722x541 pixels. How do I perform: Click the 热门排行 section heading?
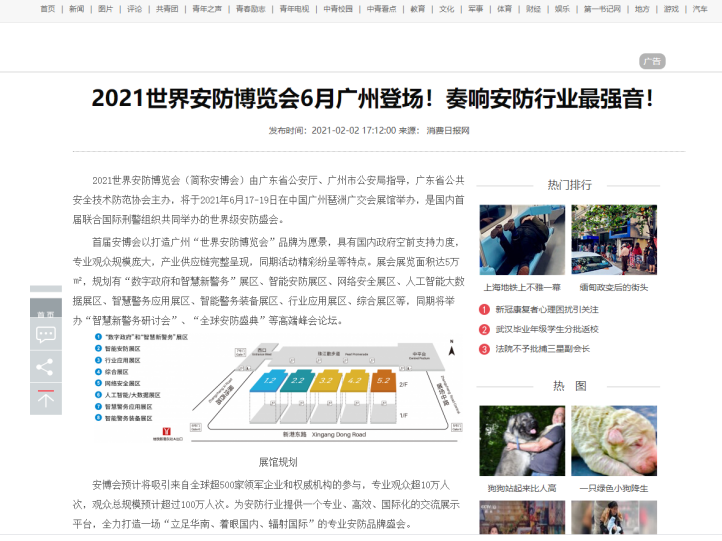569,185
